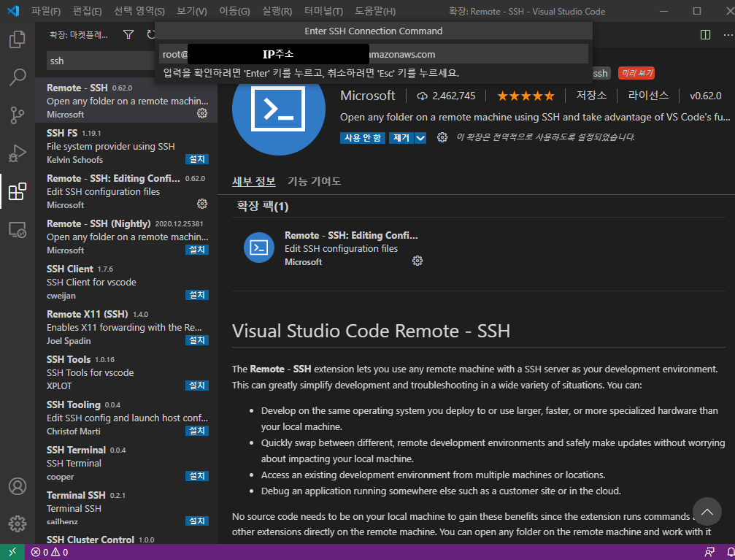This screenshot has width=735, height=560.
Task: Click the remote window indicator in status bar
Action: pos(12,552)
